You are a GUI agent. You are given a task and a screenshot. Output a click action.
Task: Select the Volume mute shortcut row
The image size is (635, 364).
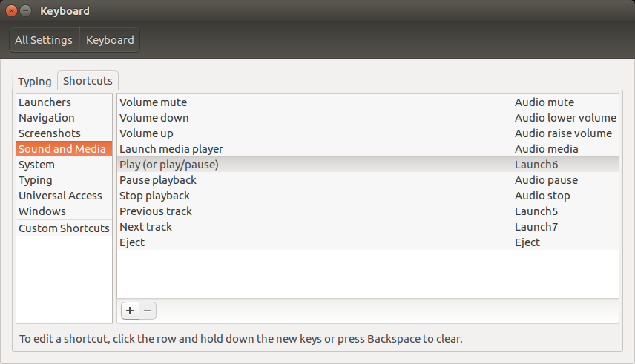click(368, 102)
